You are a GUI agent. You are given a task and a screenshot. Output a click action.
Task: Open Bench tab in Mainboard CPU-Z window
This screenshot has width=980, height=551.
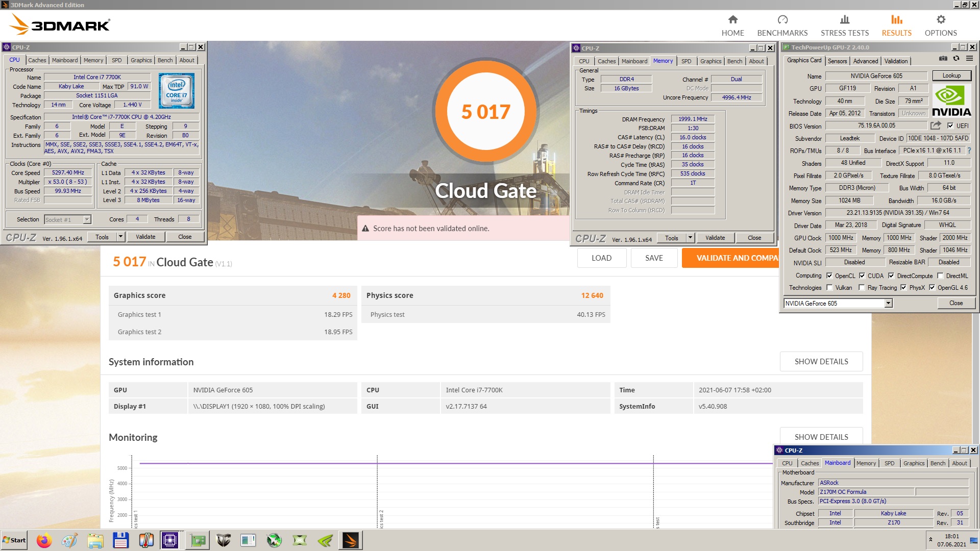tap(938, 463)
